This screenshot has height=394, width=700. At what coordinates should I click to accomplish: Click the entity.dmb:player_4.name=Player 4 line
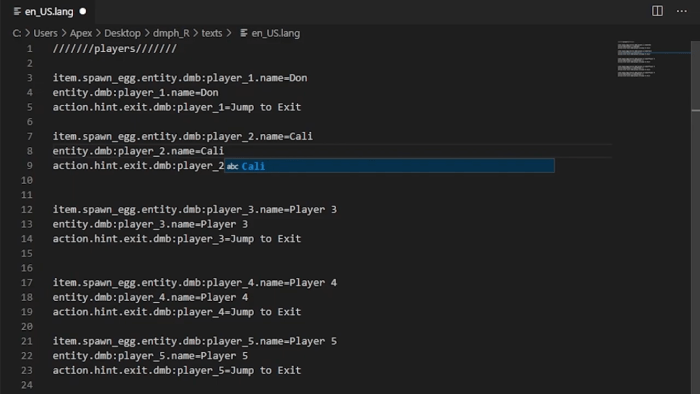(x=150, y=297)
